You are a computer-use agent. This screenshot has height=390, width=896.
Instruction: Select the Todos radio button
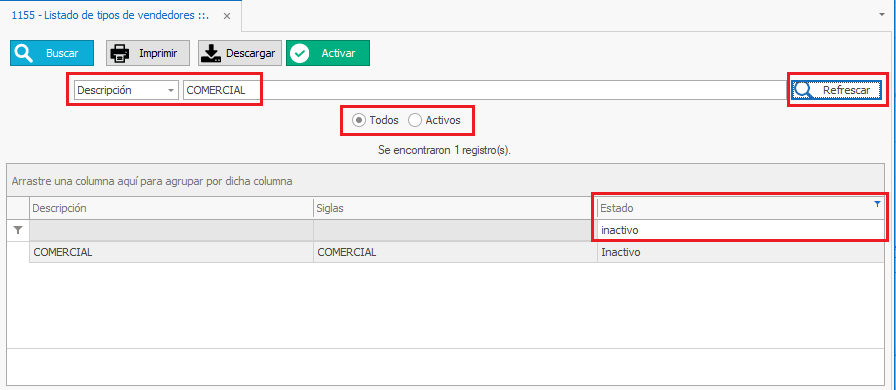[x=375, y=120]
